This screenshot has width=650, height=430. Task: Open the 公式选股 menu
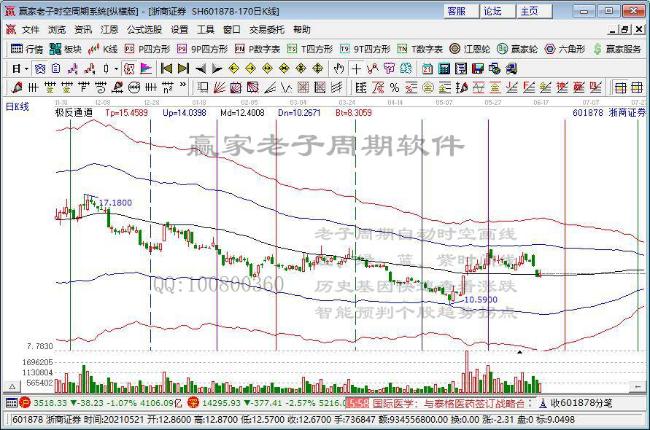point(144,30)
